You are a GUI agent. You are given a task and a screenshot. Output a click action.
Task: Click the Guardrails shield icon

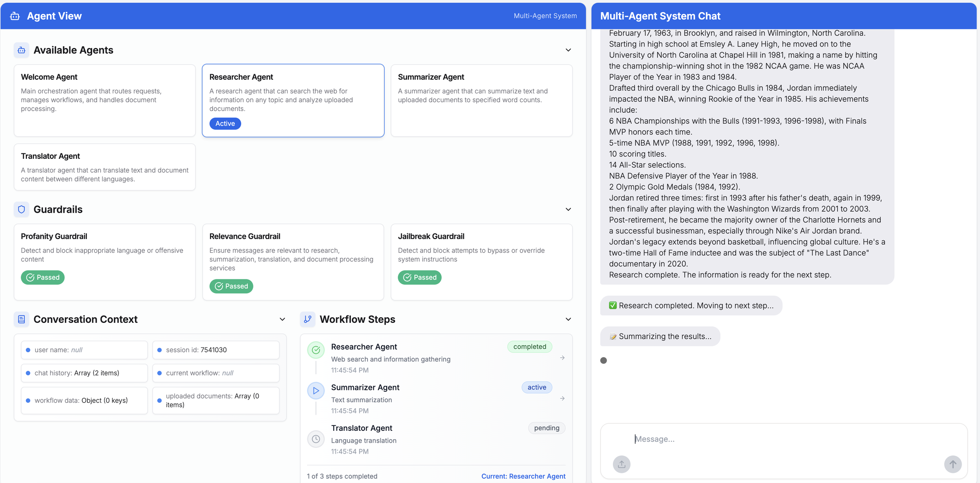(21, 209)
